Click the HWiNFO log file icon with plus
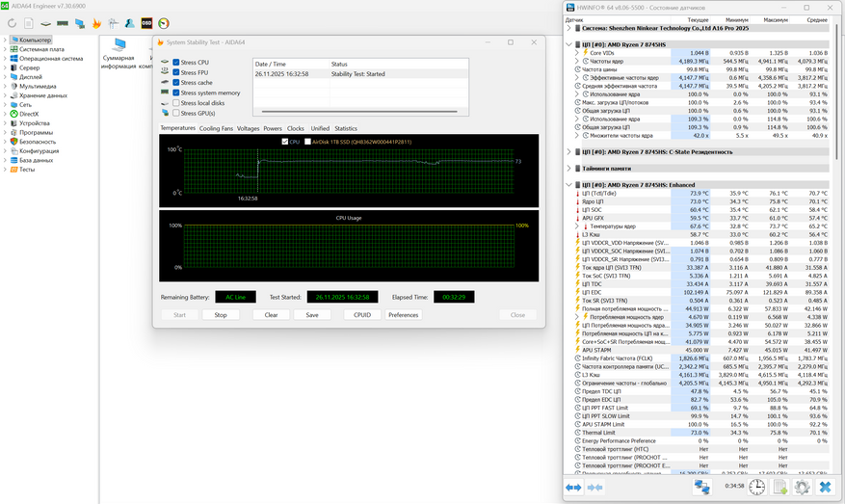The height and width of the screenshot is (504, 845). [779, 488]
